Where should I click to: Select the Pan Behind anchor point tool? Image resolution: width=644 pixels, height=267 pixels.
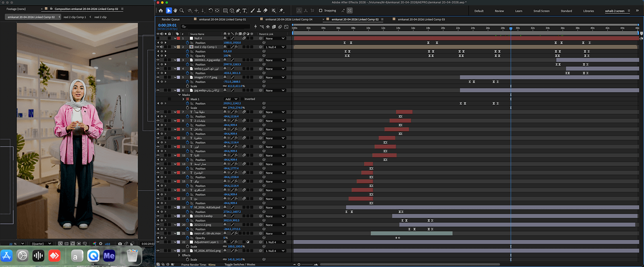click(217, 11)
